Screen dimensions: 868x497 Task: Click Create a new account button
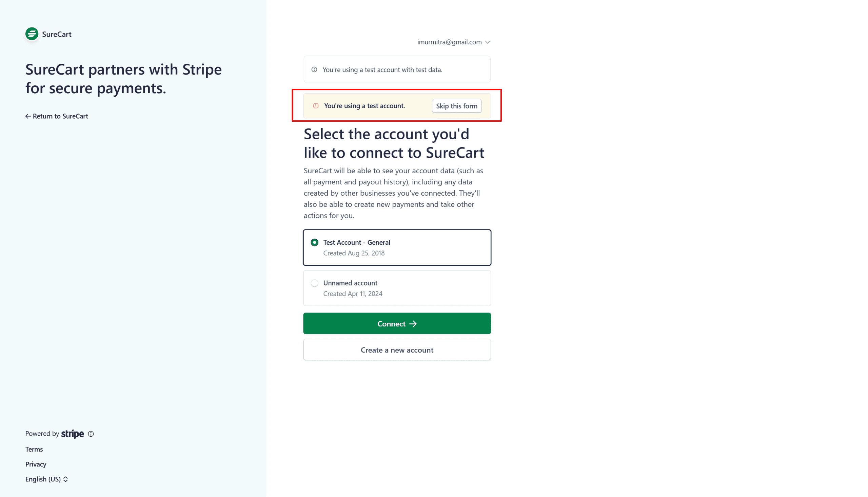click(397, 350)
